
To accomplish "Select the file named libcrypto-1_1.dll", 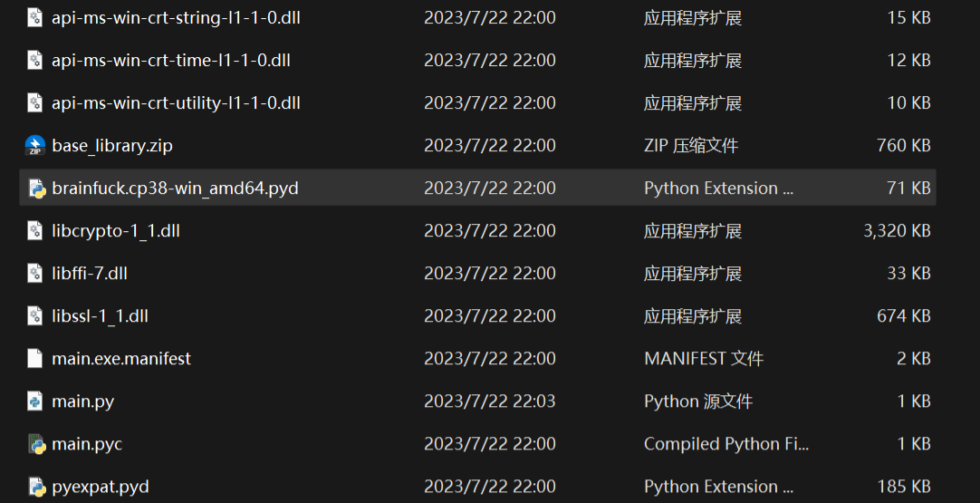I will pyautogui.click(x=116, y=231).
